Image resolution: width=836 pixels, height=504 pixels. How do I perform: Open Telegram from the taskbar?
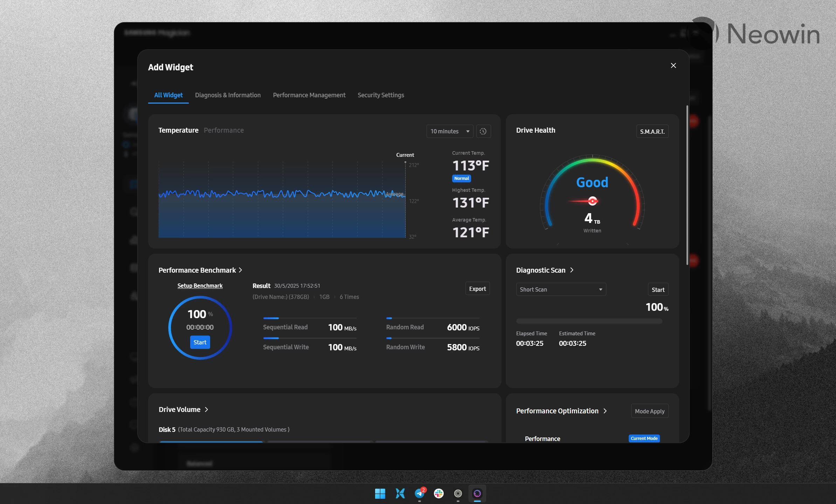(419, 493)
